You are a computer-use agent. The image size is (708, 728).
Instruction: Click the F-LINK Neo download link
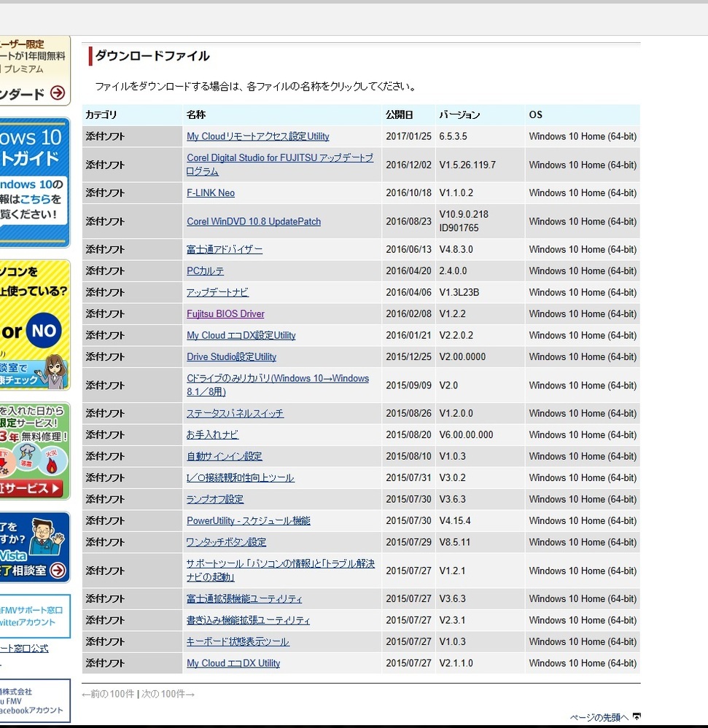point(211,192)
